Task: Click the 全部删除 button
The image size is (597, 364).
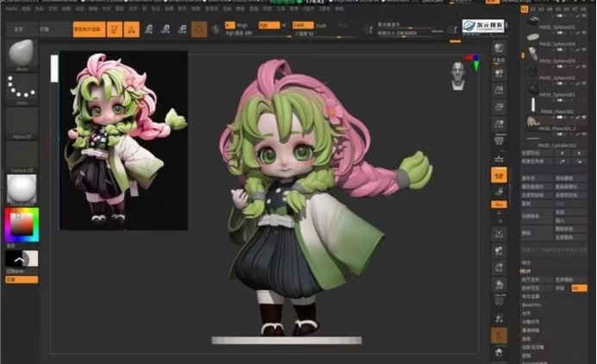Action: pos(570,237)
